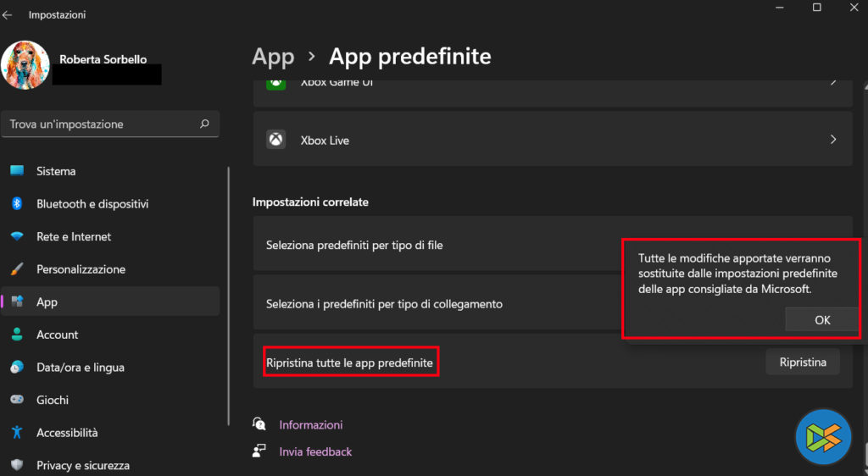Open Sistema settings in sidebar
This screenshot has width=868, height=476.
[x=56, y=171]
